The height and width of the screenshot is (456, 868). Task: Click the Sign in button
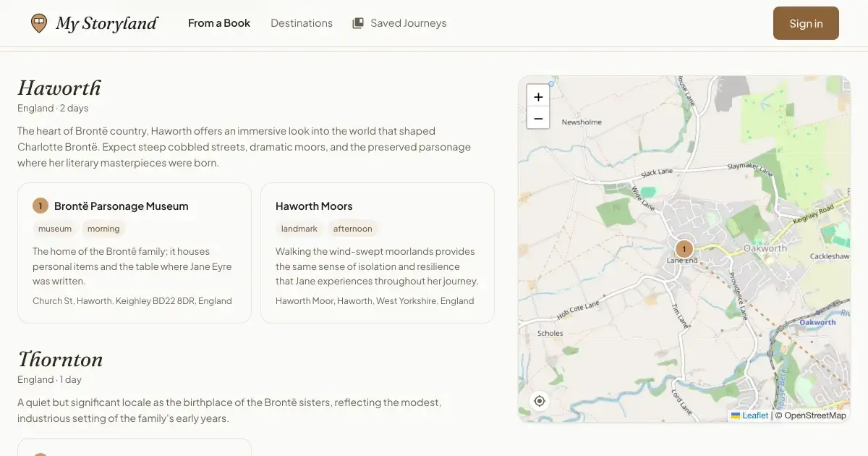point(806,23)
